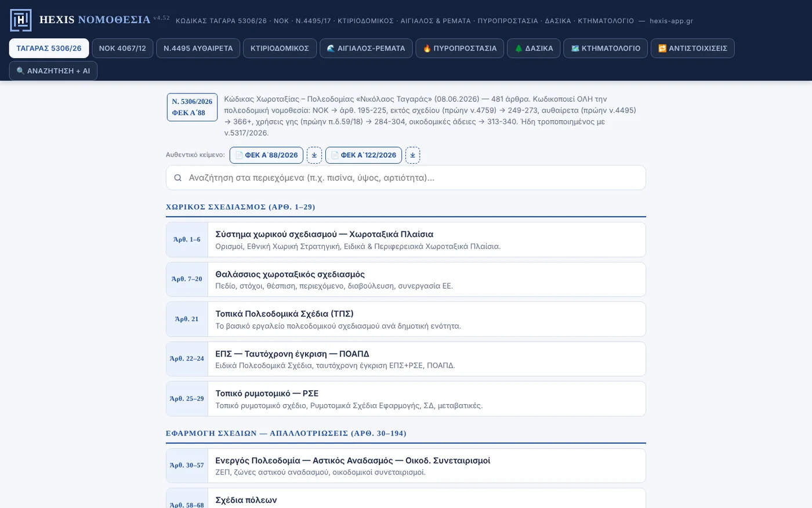
Task: Click the Άρθ. 25–29 article label
Action: tap(187, 399)
